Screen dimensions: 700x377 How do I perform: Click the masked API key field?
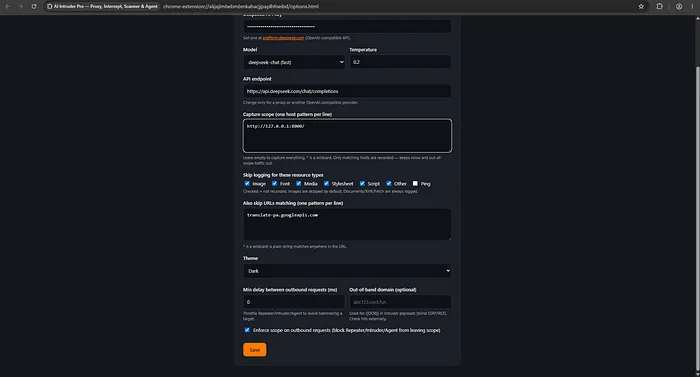347,26
